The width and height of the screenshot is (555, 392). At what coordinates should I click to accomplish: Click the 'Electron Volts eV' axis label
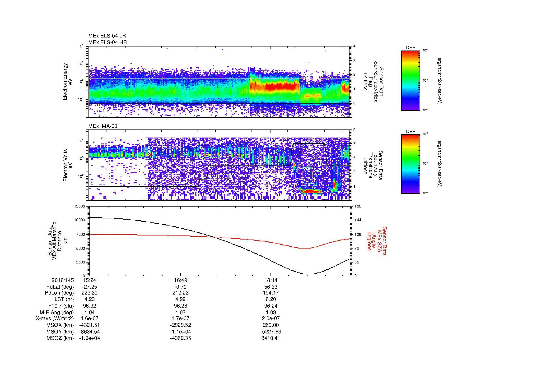point(68,165)
